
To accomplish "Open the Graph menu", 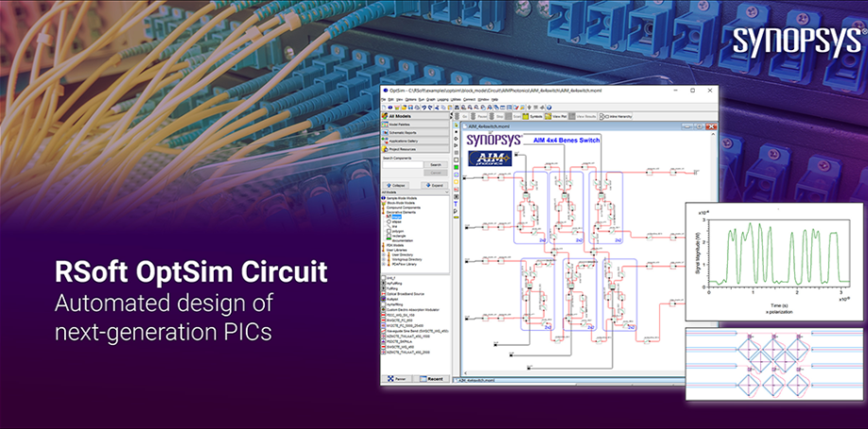I will pos(430,99).
